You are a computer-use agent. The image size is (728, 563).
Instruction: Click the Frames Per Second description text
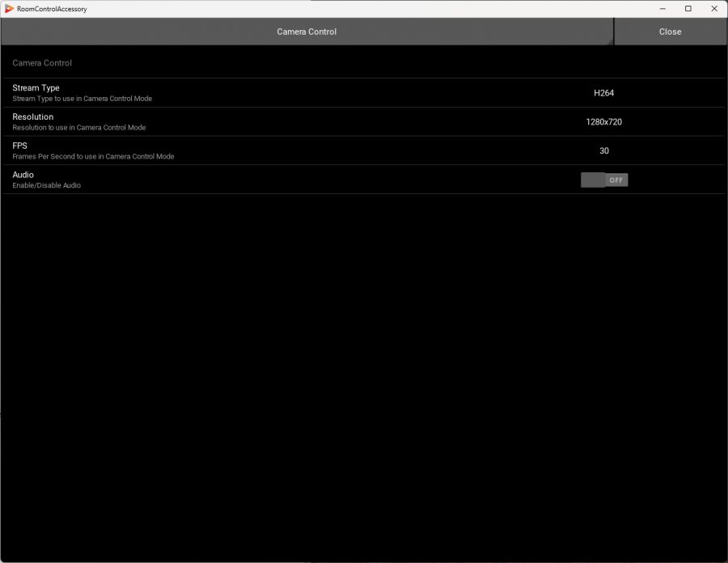click(x=93, y=157)
